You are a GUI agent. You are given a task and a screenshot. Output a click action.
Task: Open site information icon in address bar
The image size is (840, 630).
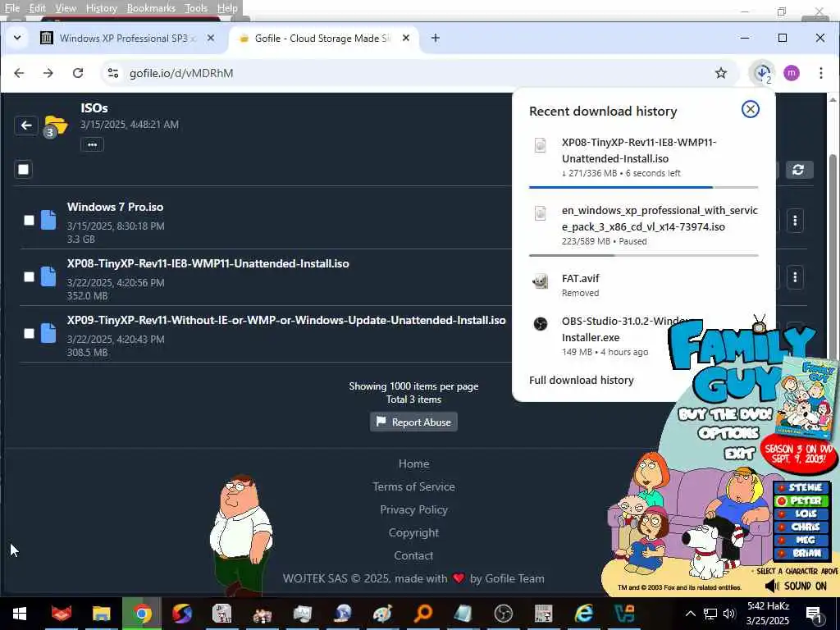113,73
